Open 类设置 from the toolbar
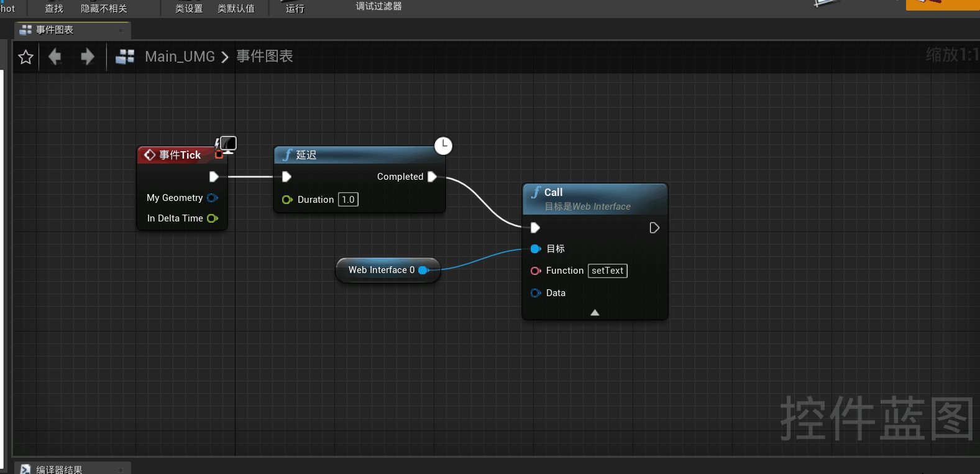 coord(189,8)
